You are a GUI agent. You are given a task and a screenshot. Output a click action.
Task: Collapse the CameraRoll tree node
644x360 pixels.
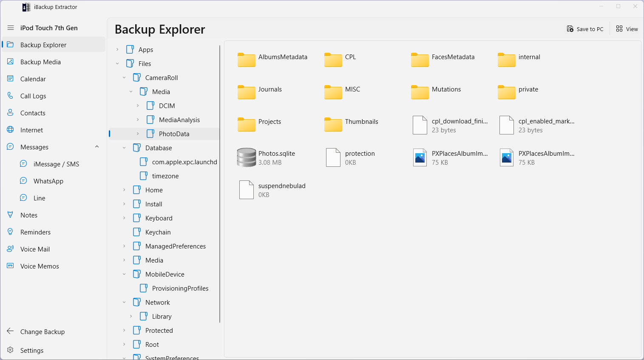[124, 77]
